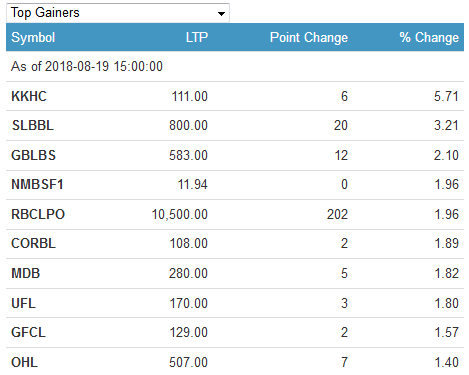
Task: Click the % Change column header
Action: tap(429, 37)
